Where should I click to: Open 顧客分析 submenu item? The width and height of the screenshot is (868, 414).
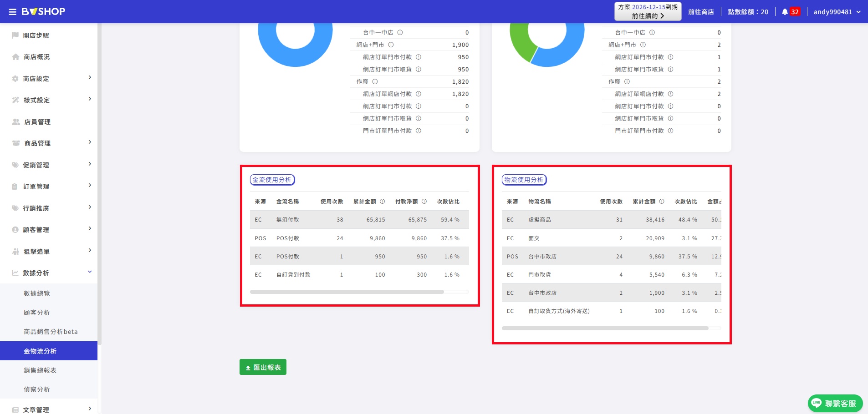[x=36, y=313]
